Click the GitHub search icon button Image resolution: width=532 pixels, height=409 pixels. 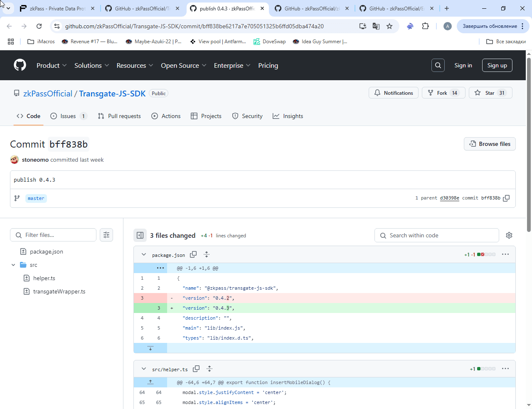438,65
